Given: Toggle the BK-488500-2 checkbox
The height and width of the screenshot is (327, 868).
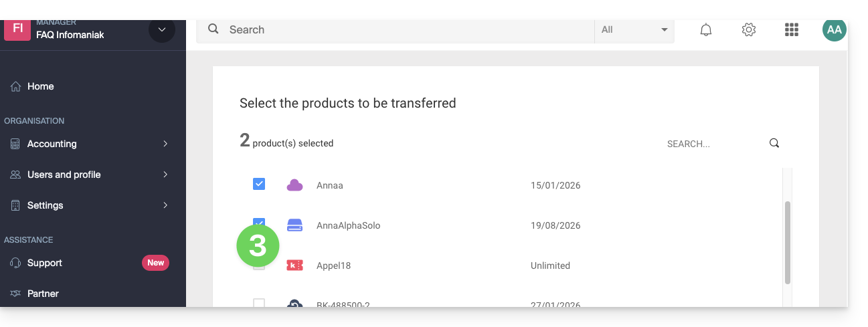Looking at the screenshot, I should (x=259, y=304).
